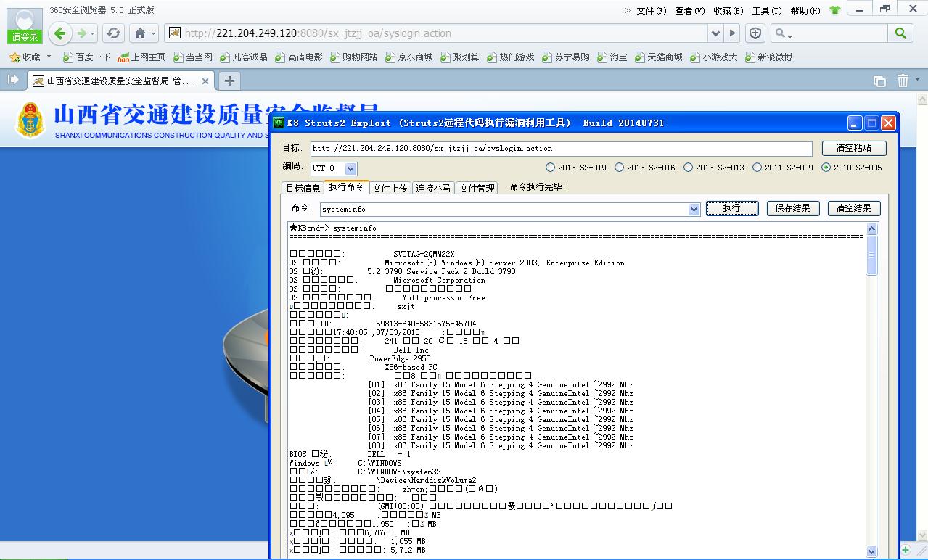The height and width of the screenshot is (560, 928).
Task: Switch to the 执行命令 tab
Action: [347, 187]
